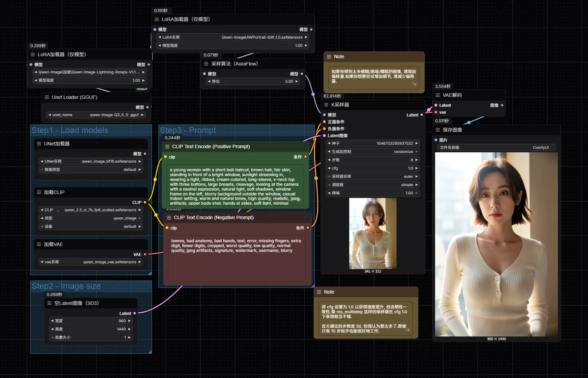Screen dimensions: 588x378
Task: Click the Unet Loader (GGUF) node icon
Action: [47, 97]
